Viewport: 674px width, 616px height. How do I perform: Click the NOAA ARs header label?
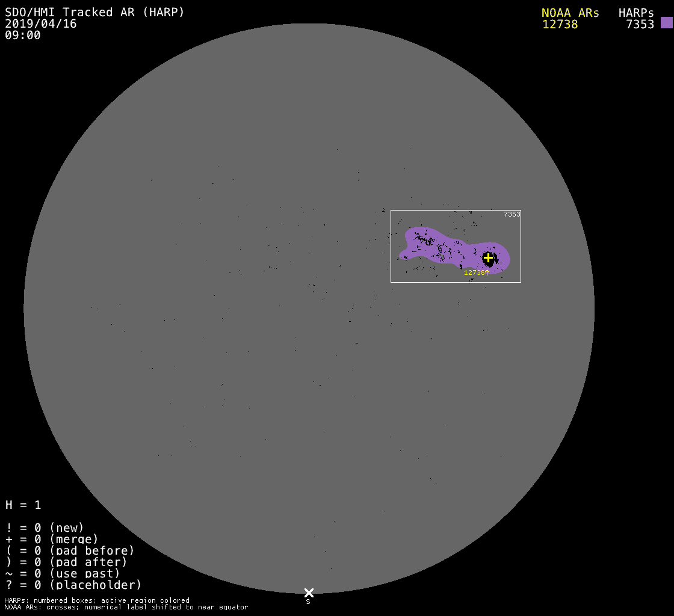coord(570,13)
